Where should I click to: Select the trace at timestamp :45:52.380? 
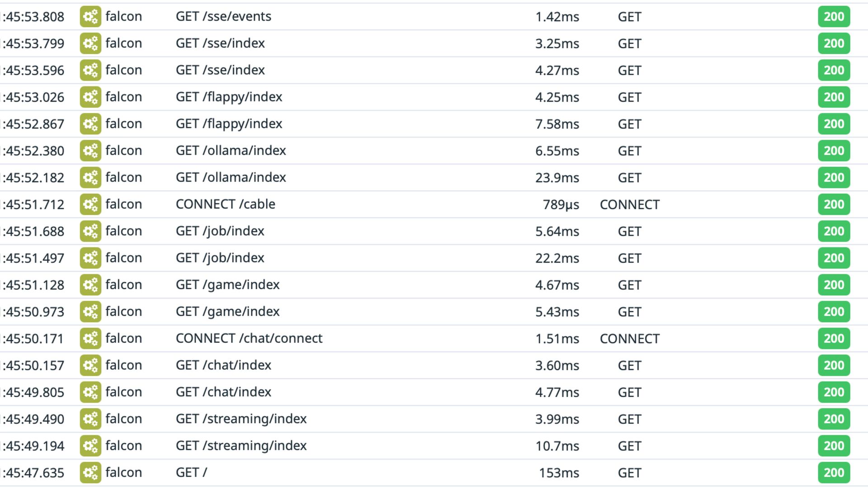pyautogui.click(x=33, y=151)
